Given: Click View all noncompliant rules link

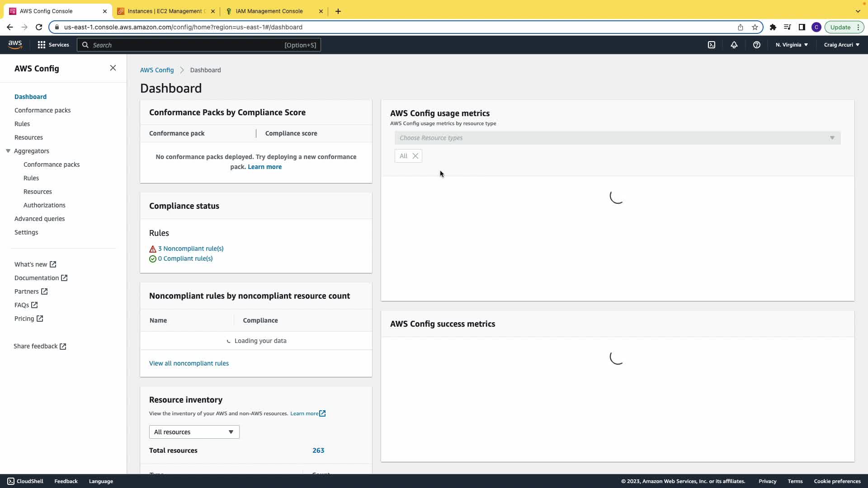Looking at the screenshot, I should (189, 363).
